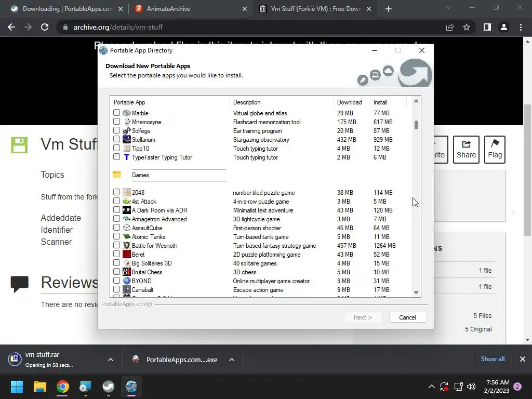
Task: Click the TypeFaster Typing Tutor icon
Action: coord(127,157)
